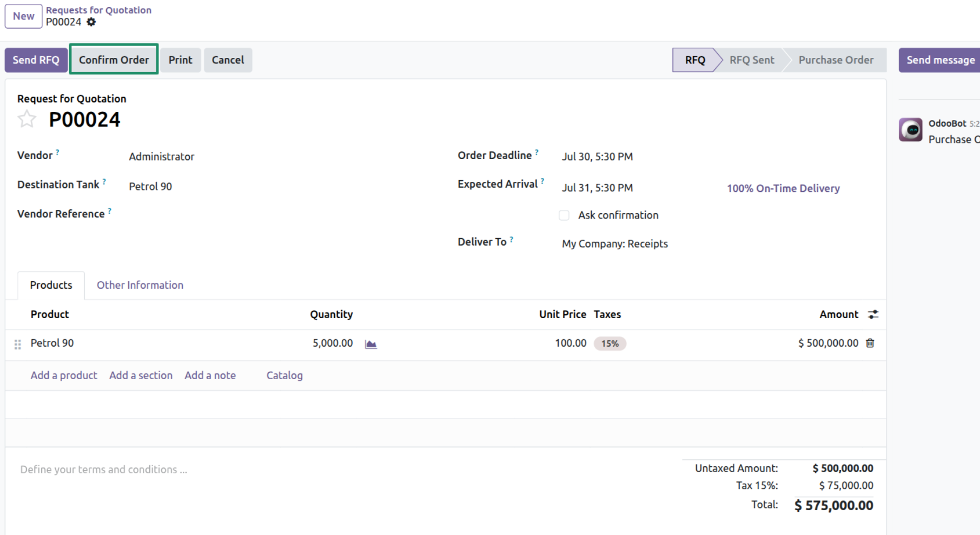Image resolution: width=980 pixels, height=535 pixels.
Task: Select the RFQ Sent status stage
Action: click(x=752, y=60)
